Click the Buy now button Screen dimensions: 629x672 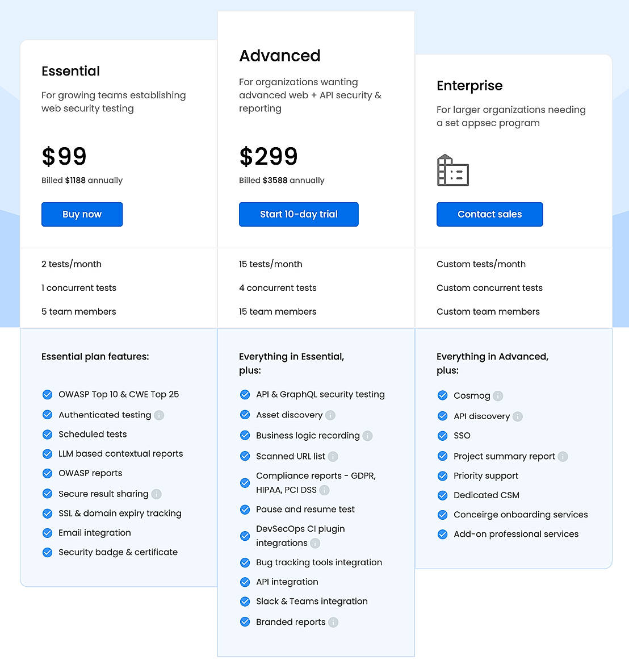pos(82,214)
